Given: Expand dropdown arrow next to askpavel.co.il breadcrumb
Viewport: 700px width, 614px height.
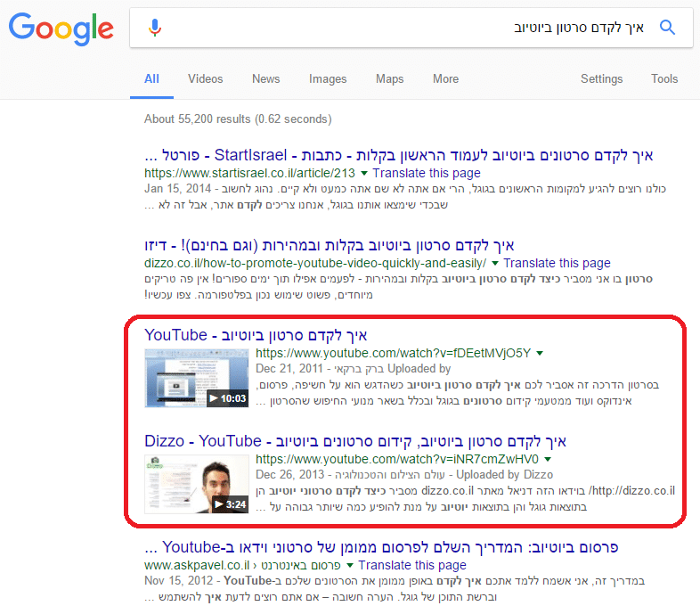Looking at the screenshot, I should pyautogui.click(x=350, y=566).
